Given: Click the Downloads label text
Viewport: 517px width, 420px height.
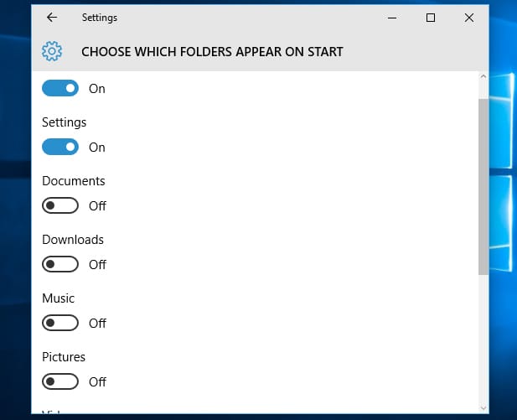Looking at the screenshot, I should point(73,240).
